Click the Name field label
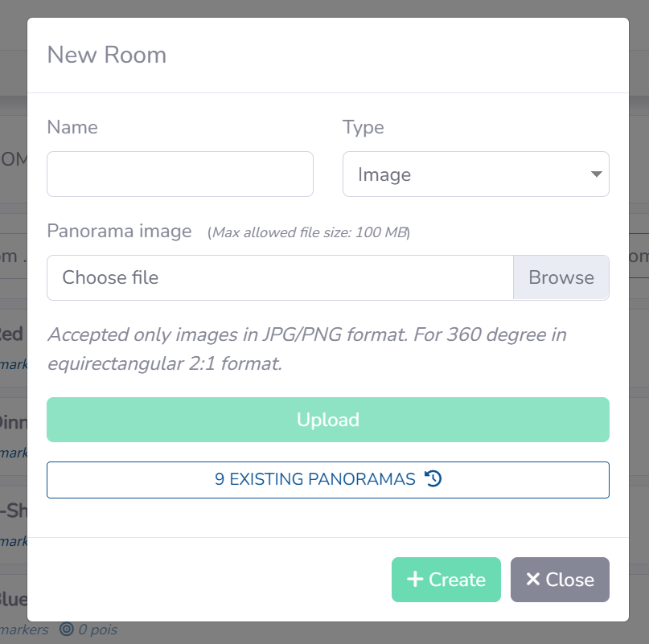The height and width of the screenshot is (644, 649). [x=72, y=127]
